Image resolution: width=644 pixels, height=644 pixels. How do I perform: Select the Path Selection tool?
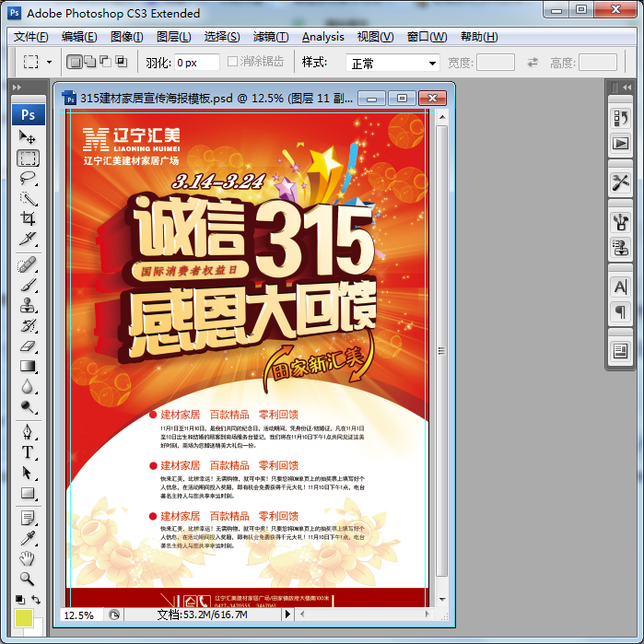click(x=28, y=473)
